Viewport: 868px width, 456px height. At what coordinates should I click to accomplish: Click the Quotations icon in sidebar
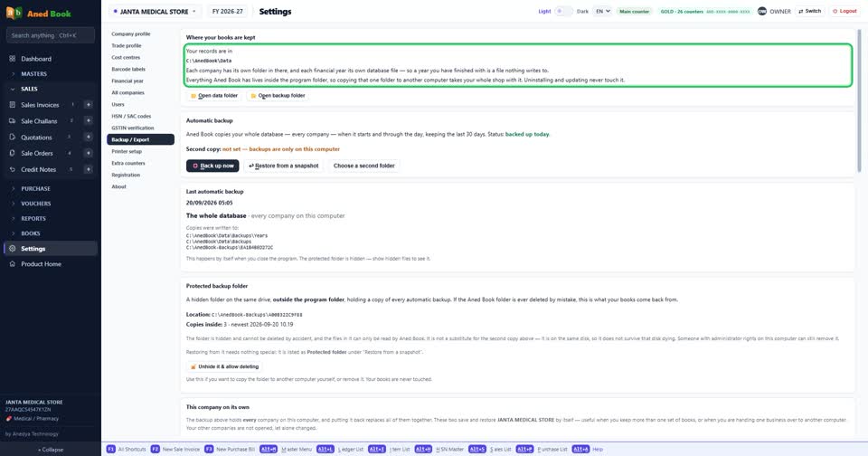pos(12,137)
